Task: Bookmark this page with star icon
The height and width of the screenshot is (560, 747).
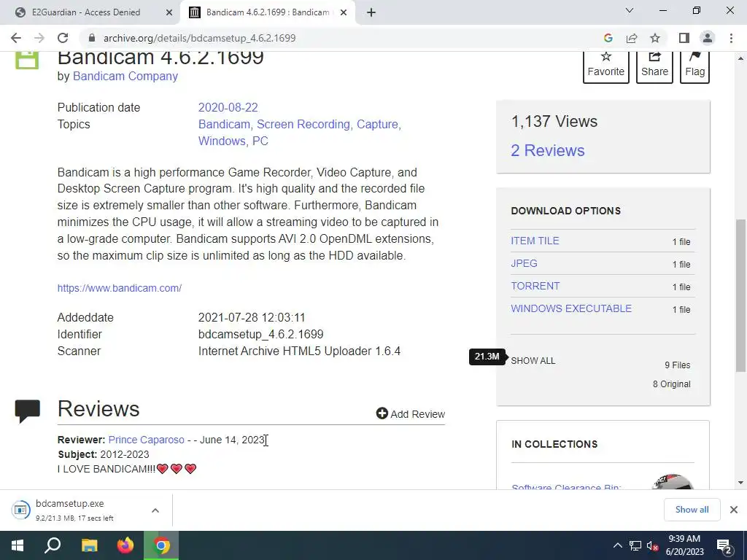Action: [655, 38]
